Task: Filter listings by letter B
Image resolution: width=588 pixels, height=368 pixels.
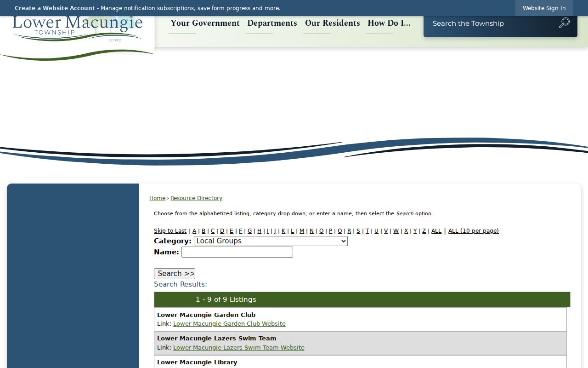Action: 204,231
